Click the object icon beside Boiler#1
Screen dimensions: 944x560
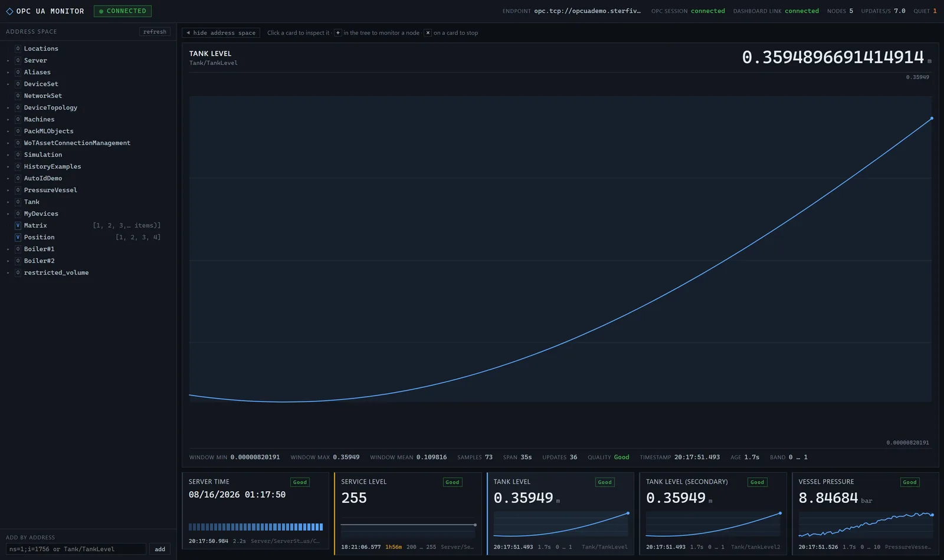(x=18, y=249)
